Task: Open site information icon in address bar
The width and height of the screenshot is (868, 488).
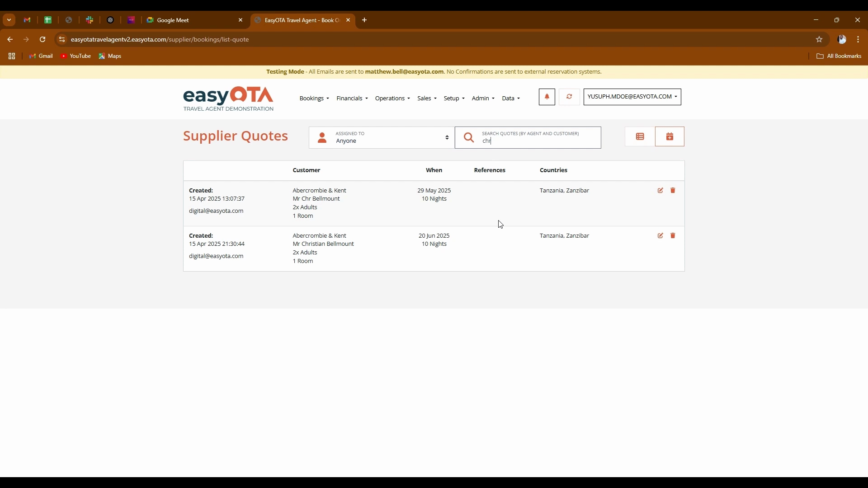Action: pyautogui.click(x=62, y=39)
